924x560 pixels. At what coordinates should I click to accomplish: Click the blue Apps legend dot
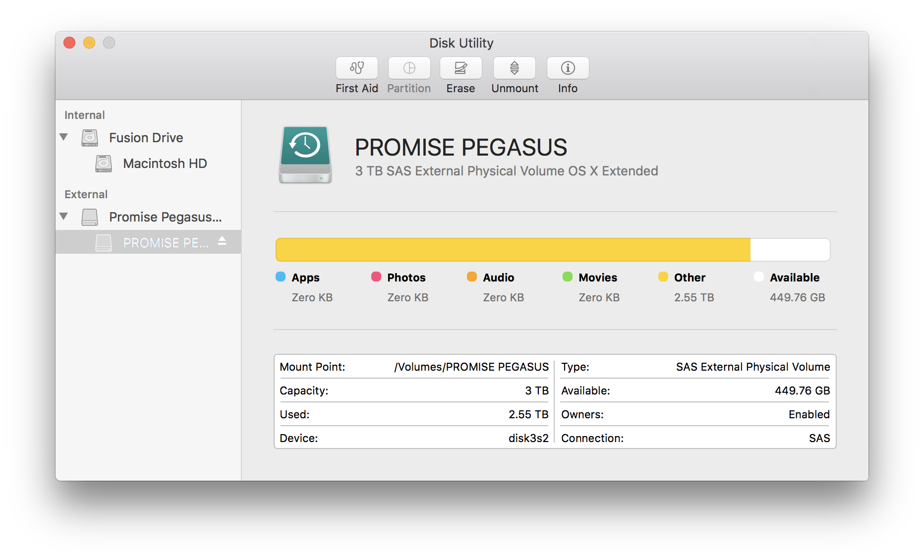pos(281,277)
